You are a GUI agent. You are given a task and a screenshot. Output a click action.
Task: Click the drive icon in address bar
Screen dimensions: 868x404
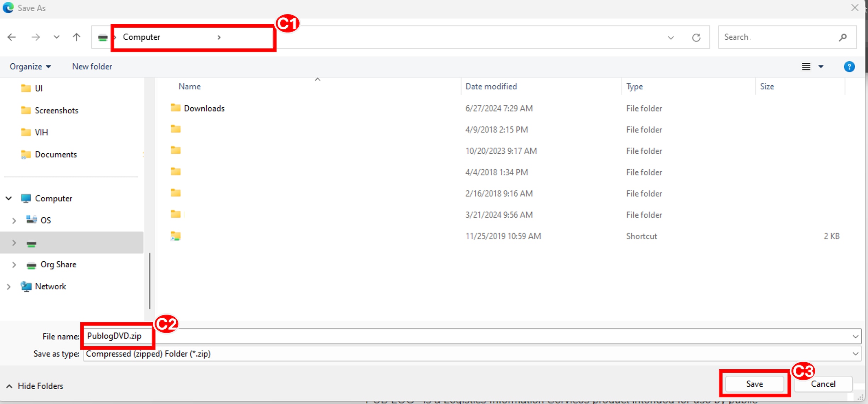click(103, 38)
